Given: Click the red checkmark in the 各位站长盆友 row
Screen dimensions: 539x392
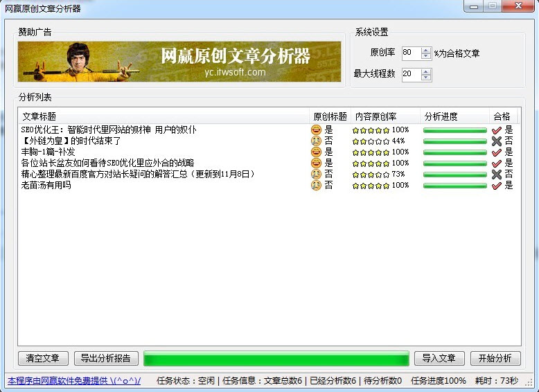Looking at the screenshot, I should pyautogui.click(x=496, y=163).
